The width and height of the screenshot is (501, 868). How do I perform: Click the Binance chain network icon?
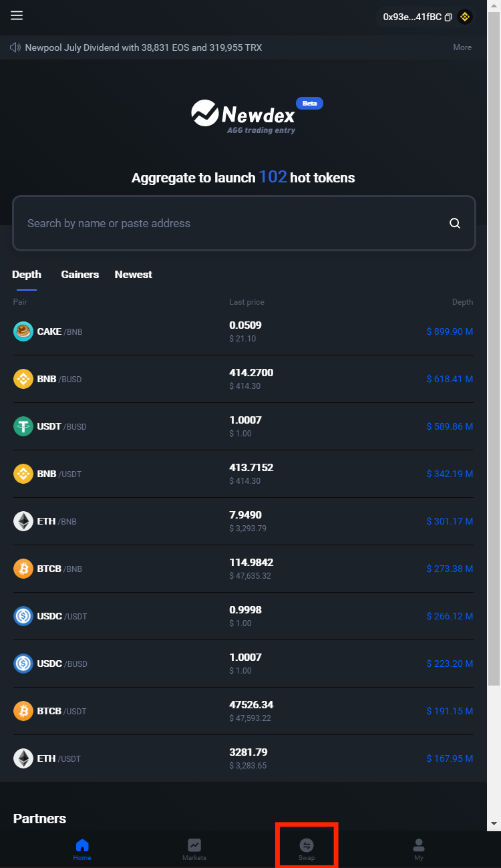pyautogui.click(x=465, y=17)
